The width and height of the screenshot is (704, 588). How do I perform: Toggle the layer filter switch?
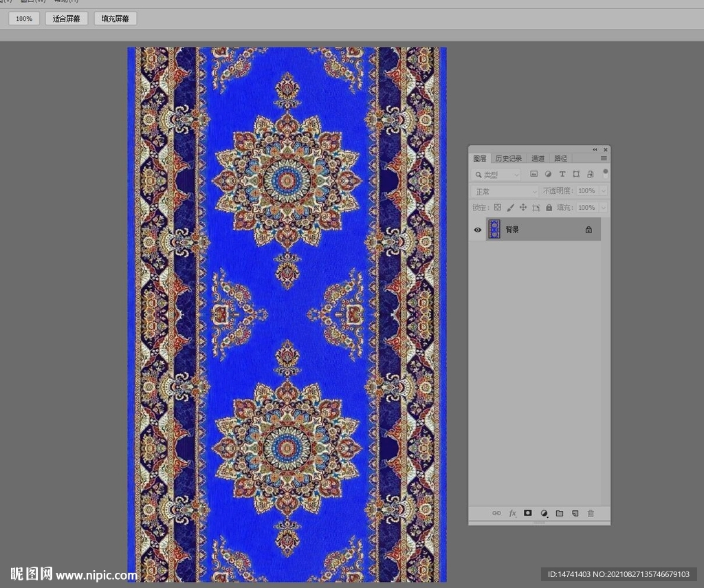click(605, 173)
